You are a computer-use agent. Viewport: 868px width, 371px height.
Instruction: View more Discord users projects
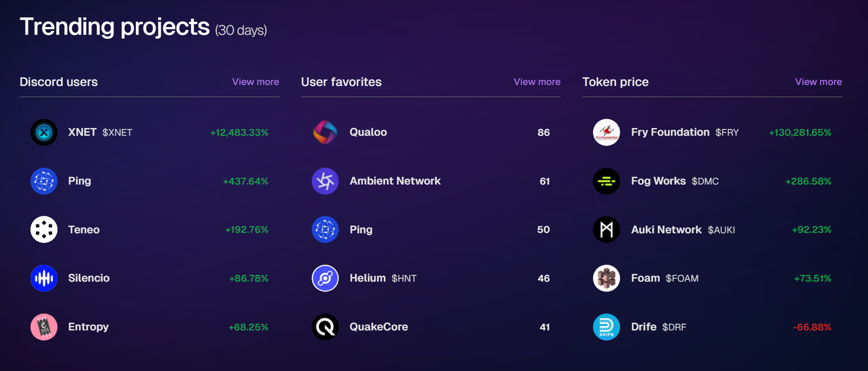(256, 82)
